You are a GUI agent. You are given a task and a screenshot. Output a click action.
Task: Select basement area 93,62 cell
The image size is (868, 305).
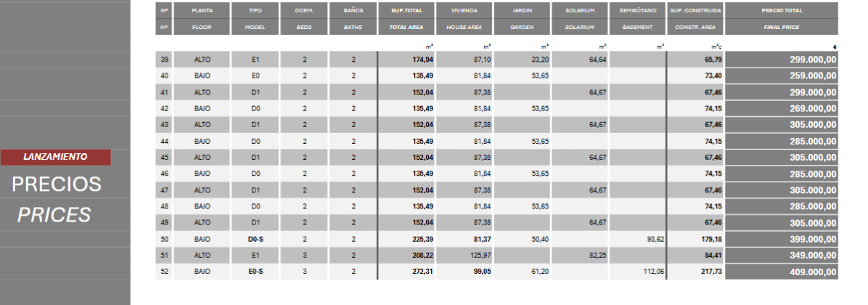[x=638, y=239]
